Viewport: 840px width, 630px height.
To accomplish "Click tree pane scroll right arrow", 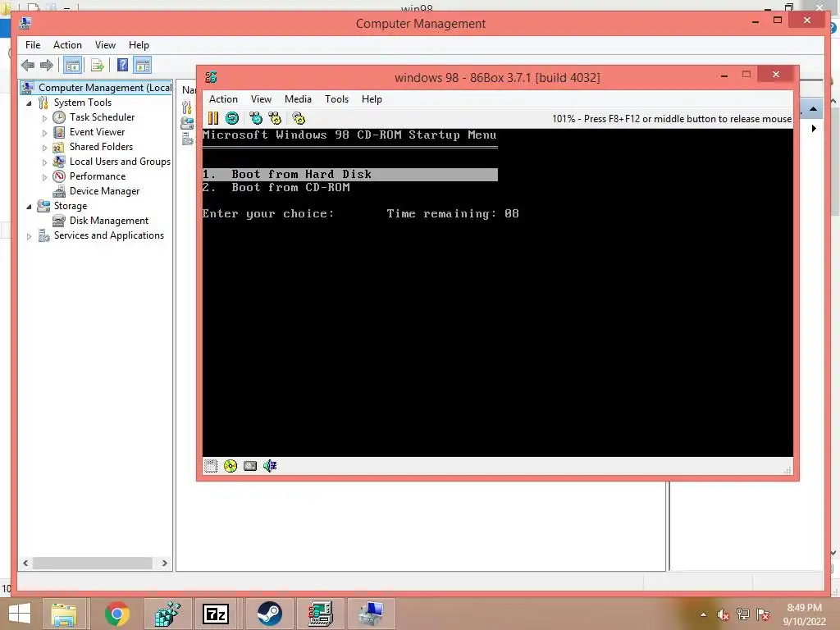I will click(164, 563).
